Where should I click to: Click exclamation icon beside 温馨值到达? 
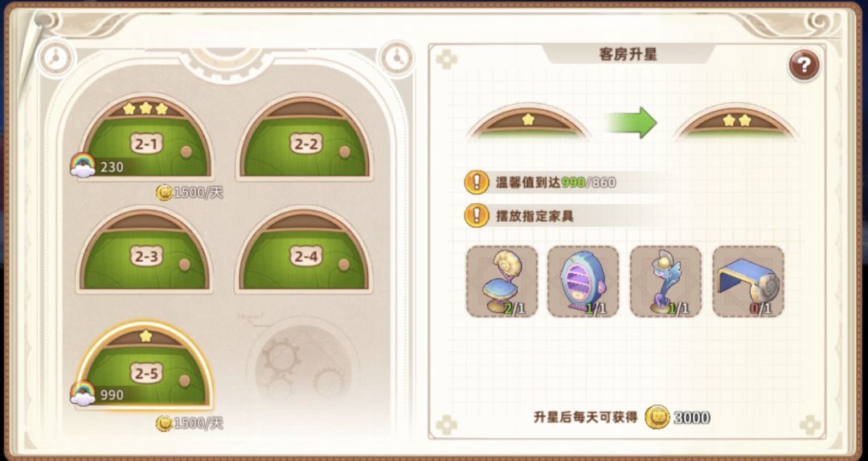pos(476,182)
